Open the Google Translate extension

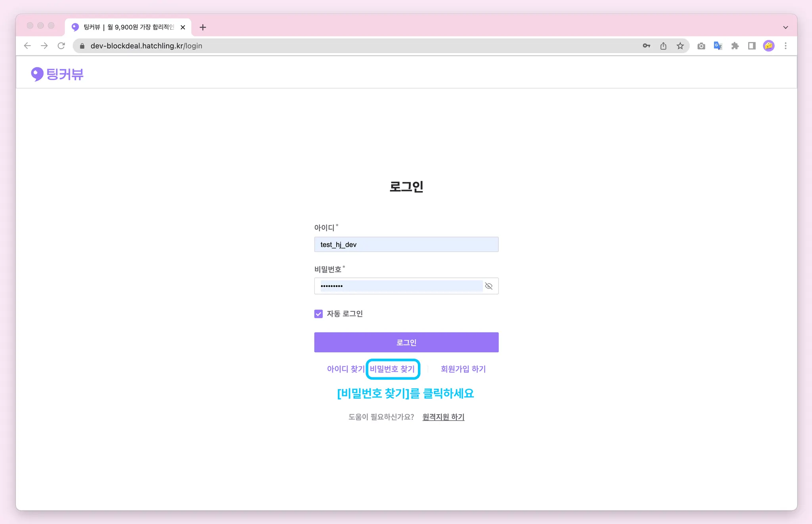pyautogui.click(x=718, y=46)
